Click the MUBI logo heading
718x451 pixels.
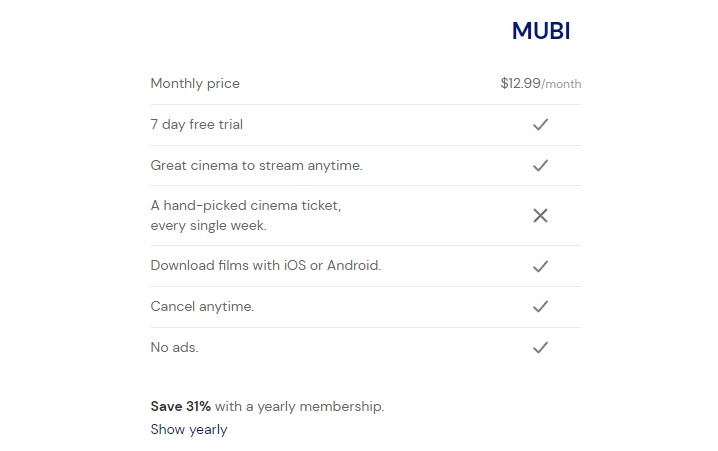pos(540,31)
